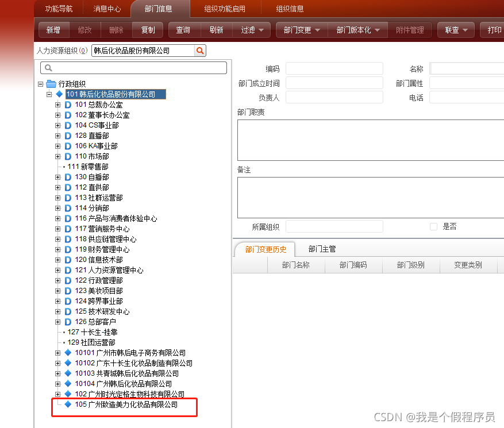Click the D icon beside 130 自播部

tap(68, 177)
